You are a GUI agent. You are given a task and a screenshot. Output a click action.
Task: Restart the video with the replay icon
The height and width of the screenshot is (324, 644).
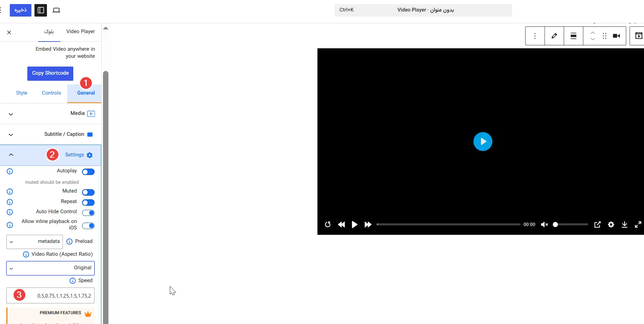(328, 224)
